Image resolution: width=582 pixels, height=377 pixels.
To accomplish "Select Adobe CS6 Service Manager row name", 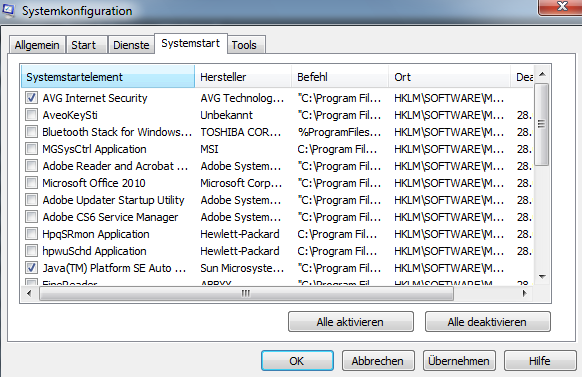I will point(110,217).
